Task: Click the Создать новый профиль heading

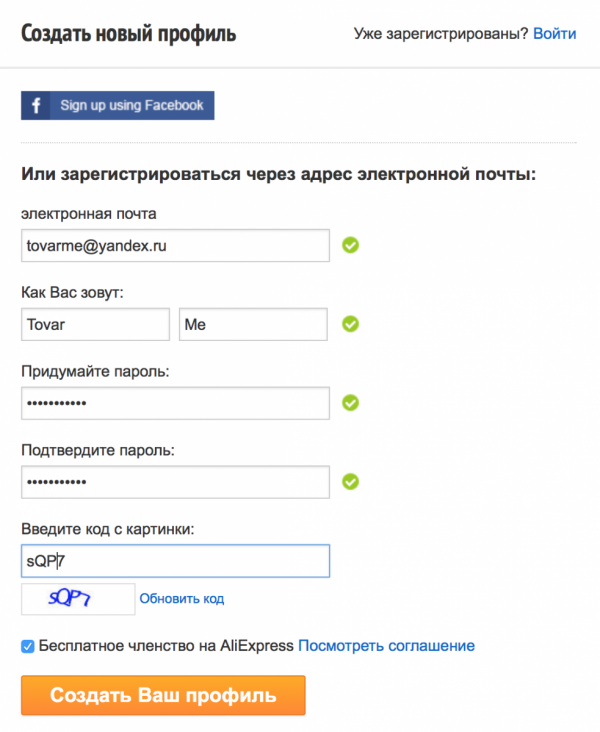Action: coord(129,34)
